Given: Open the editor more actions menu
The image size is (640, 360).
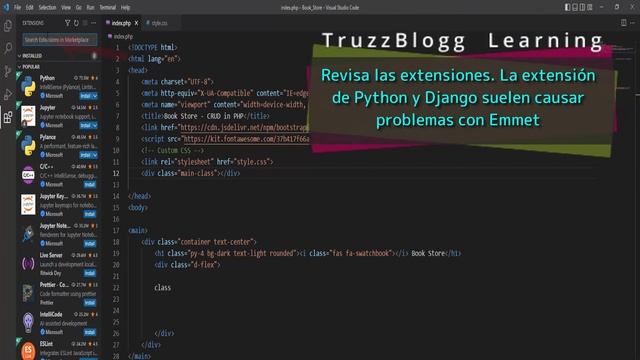Looking at the screenshot, I should [633, 23].
